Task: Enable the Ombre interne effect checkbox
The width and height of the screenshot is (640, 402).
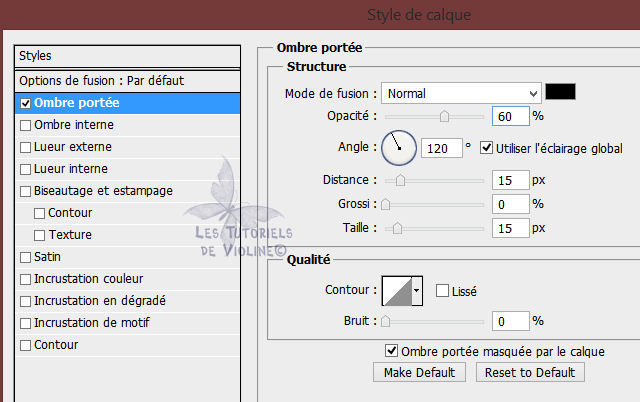Action: pos(26,125)
